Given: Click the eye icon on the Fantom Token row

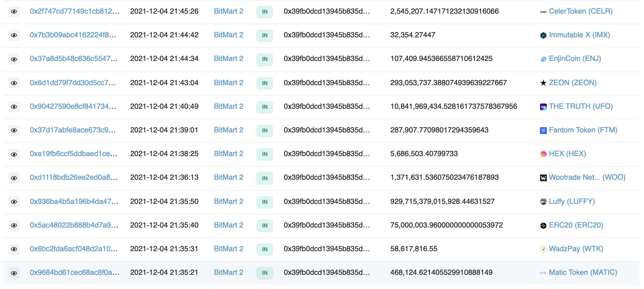Looking at the screenshot, I should click(14, 130).
